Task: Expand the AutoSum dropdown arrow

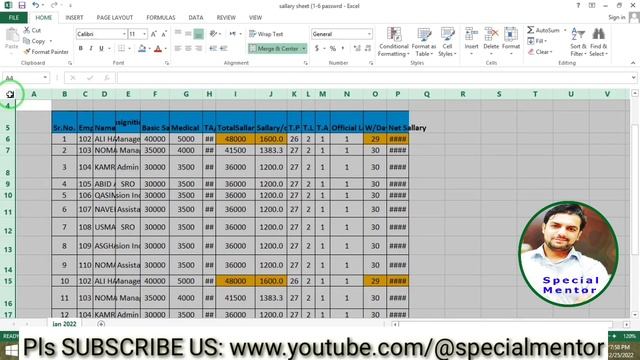Action: 565,30
